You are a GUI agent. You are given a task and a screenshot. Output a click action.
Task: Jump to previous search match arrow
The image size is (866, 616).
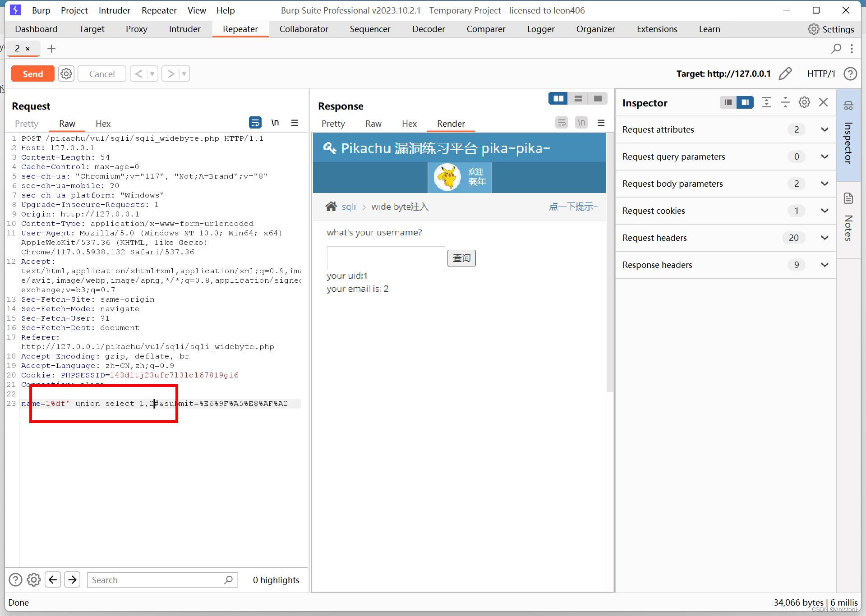coord(53,579)
